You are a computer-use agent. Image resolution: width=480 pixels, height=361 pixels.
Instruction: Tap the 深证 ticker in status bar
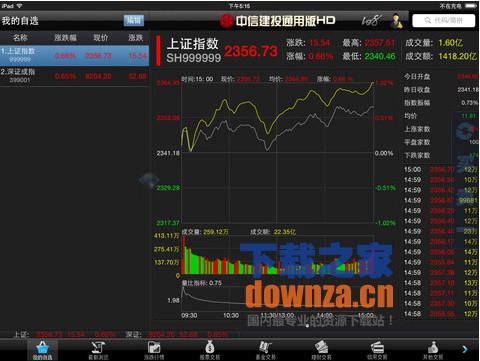(177, 334)
